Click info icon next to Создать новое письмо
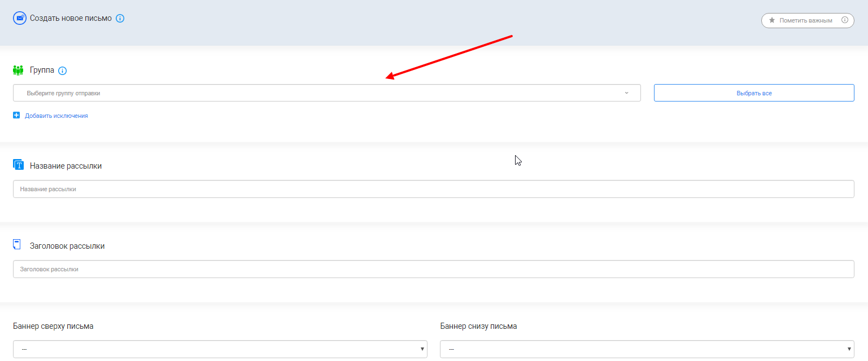The height and width of the screenshot is (361, 868). click(120, 18)
